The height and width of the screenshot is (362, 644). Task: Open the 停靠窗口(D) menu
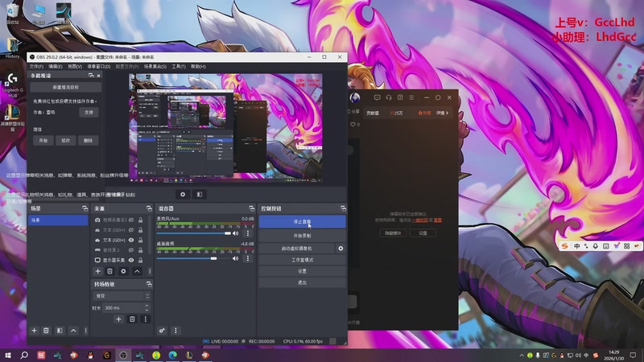[98, 67]
